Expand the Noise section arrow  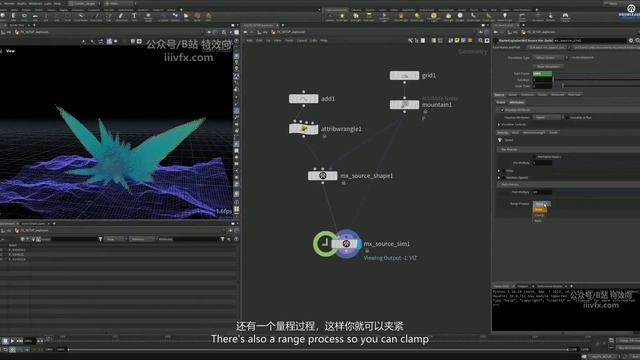[499, 171]
